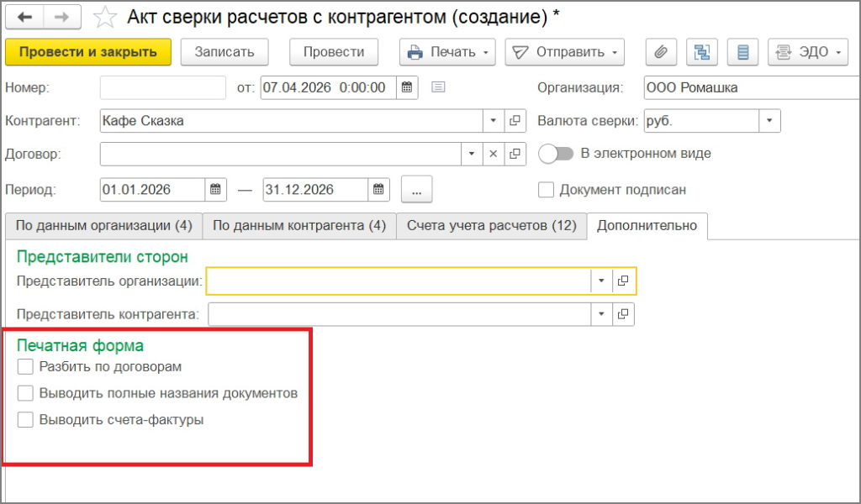The height and width of the screenshot is (504, 861).
Task: Clear the Договор field with X icon
Action: (494, 155)
